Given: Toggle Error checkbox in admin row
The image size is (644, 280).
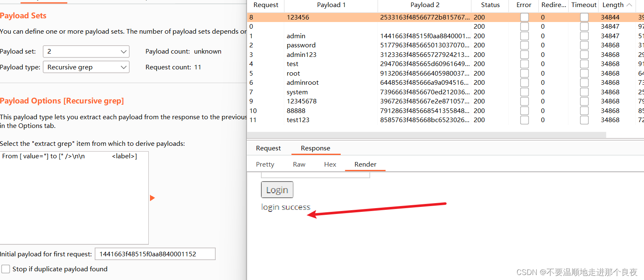Looking at the screenshot, I should (x=525, y=36).
